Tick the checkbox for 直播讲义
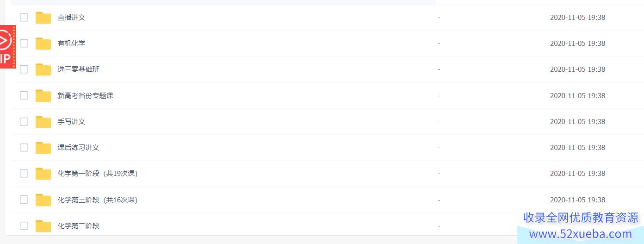The image size is (644, 244). [x=24, y=18]
